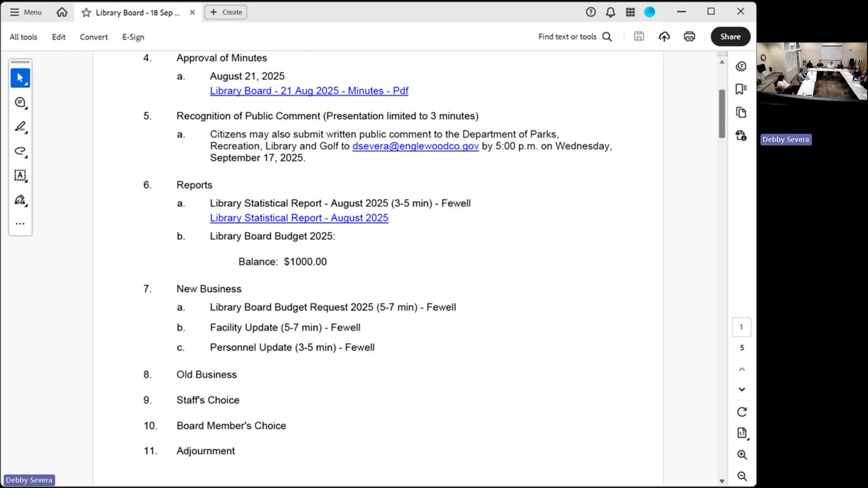Viewport: 868px width, 488px height.
Task: Open the bookmarks panel icon
Action: [741, 89]
